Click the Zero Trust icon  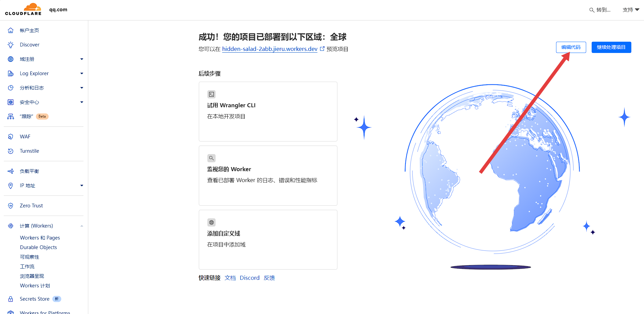pos(10,205)
